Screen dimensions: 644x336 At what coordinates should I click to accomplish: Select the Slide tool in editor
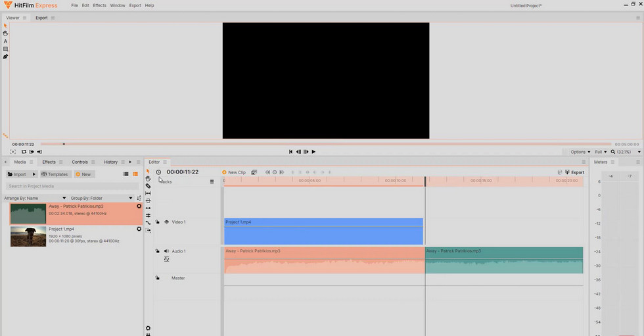(148, 201)
